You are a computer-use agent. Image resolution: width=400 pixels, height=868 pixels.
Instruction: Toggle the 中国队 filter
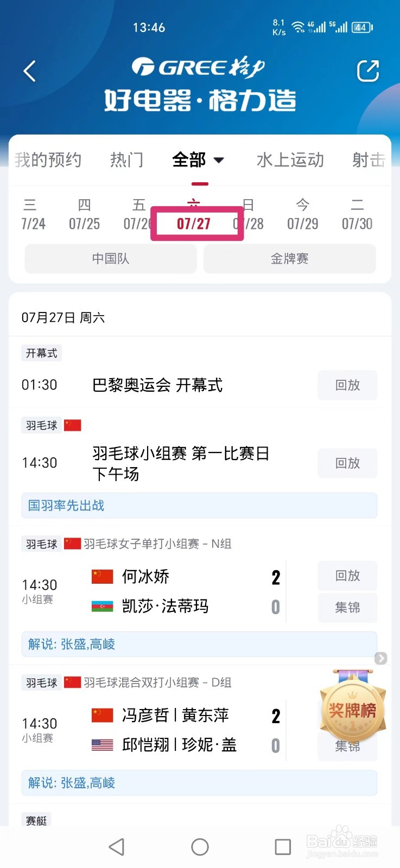coord(111,259)
